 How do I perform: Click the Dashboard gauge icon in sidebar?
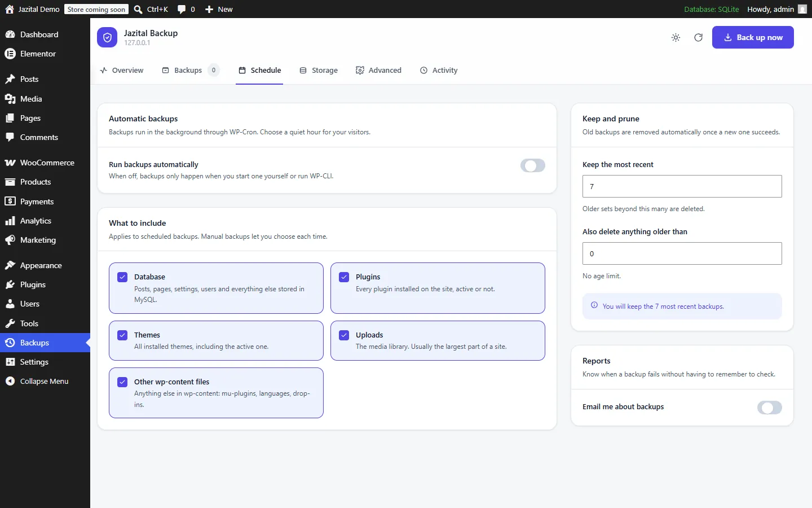pos(10,34)
